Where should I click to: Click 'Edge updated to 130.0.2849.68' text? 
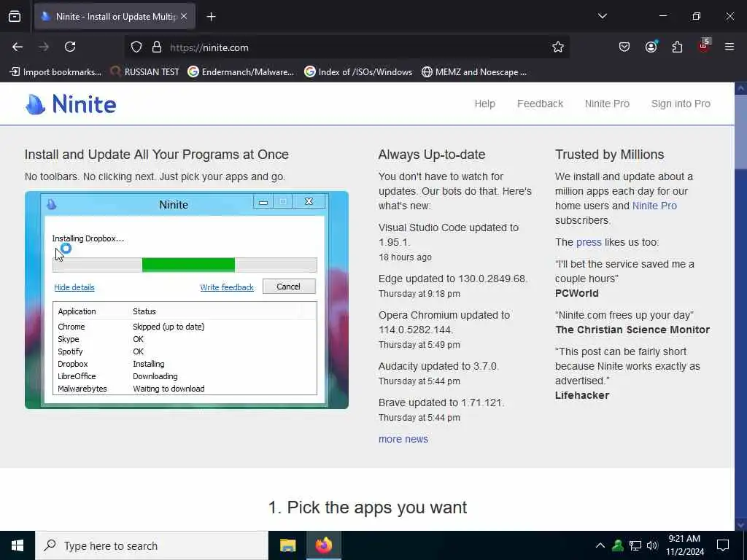[x=452, y=279]
